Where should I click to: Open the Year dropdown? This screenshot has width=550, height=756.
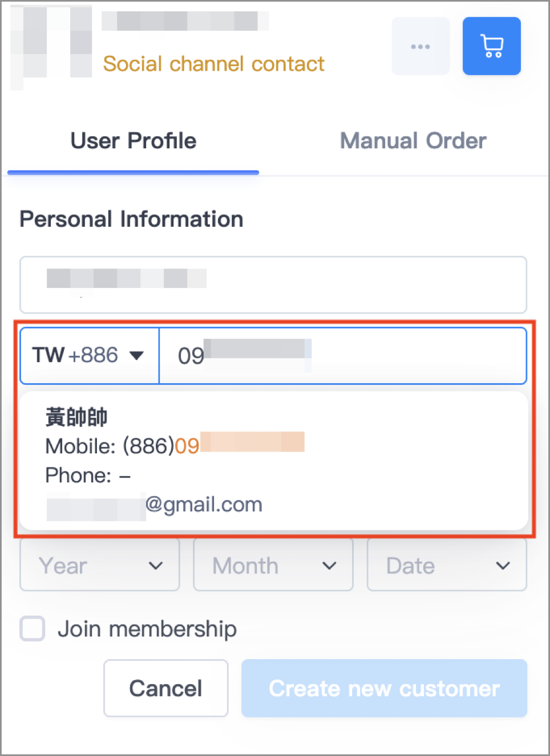[x=100, y=565]
